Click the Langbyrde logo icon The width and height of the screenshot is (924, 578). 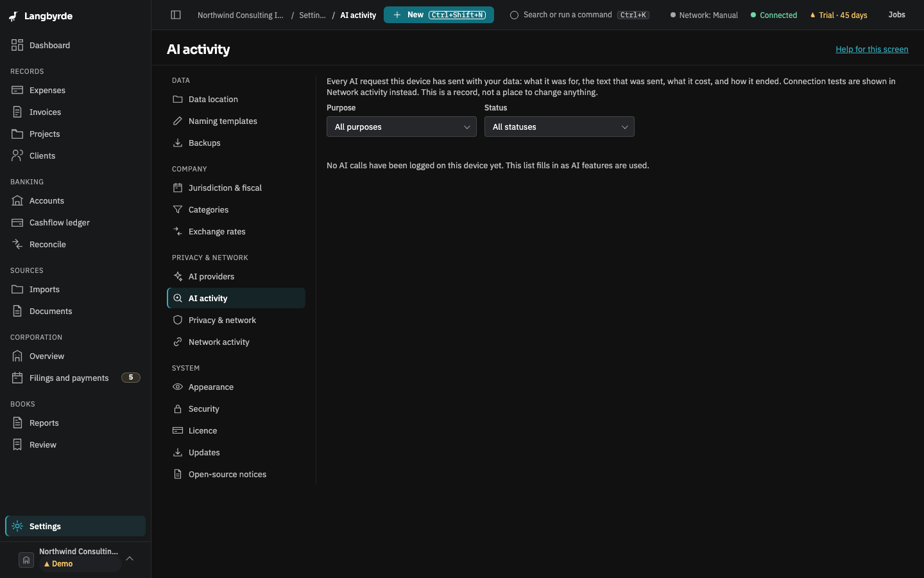point(13,17)
